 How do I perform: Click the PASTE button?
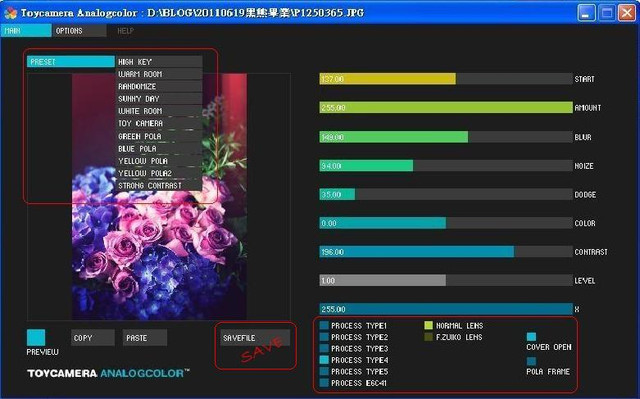coord(145,338)
